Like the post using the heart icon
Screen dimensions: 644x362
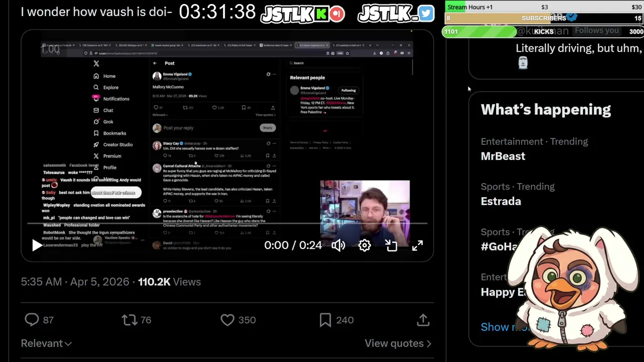[x=227, y=320]
